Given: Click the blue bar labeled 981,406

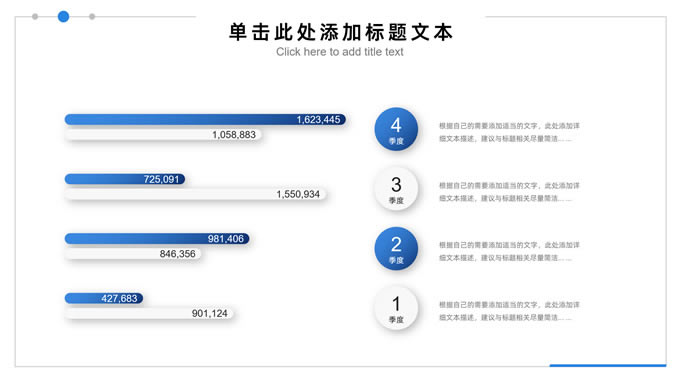Looking at the screenshot, I should click(x=157, y=239).
